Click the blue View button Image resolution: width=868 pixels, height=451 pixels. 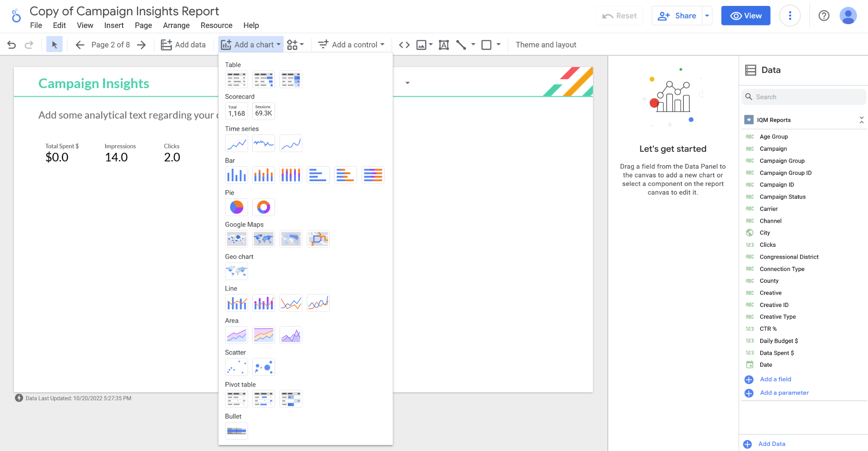746,16
